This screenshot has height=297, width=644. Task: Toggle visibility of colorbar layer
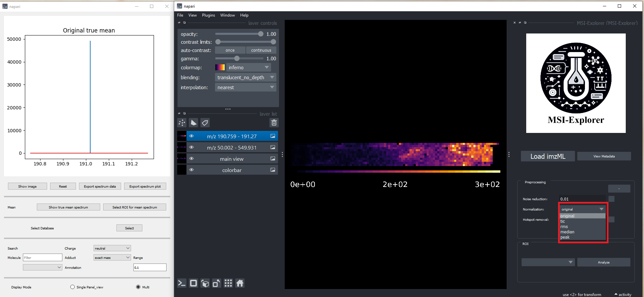(191, 170)
